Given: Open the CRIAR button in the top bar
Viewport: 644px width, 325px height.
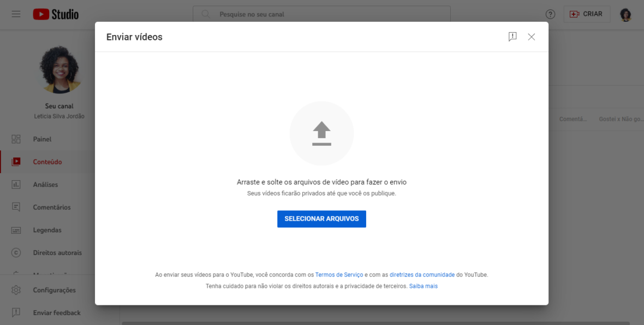Looking at the screenshot, I should 587,14.
